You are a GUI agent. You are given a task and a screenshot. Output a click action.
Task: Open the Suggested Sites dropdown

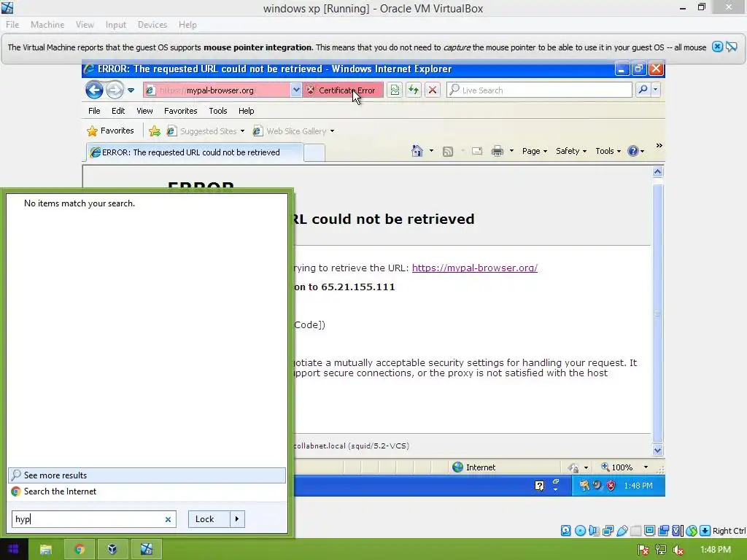coord(205,131)
